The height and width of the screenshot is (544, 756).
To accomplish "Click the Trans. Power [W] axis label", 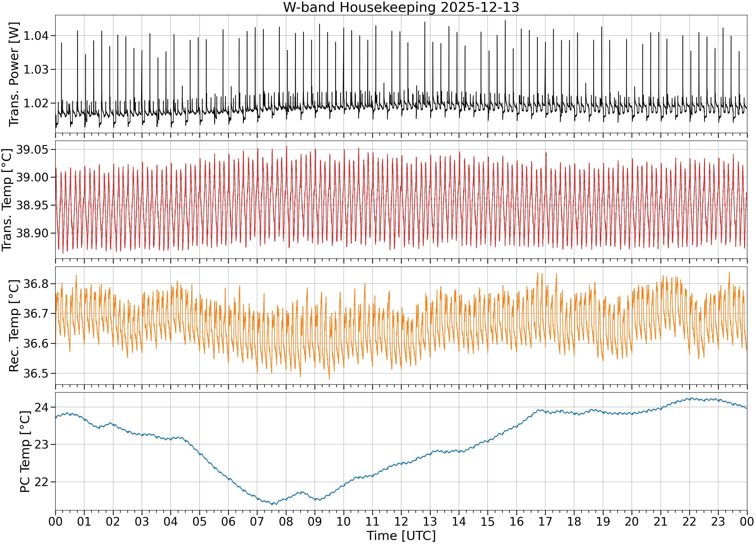I will click(14, 74).
